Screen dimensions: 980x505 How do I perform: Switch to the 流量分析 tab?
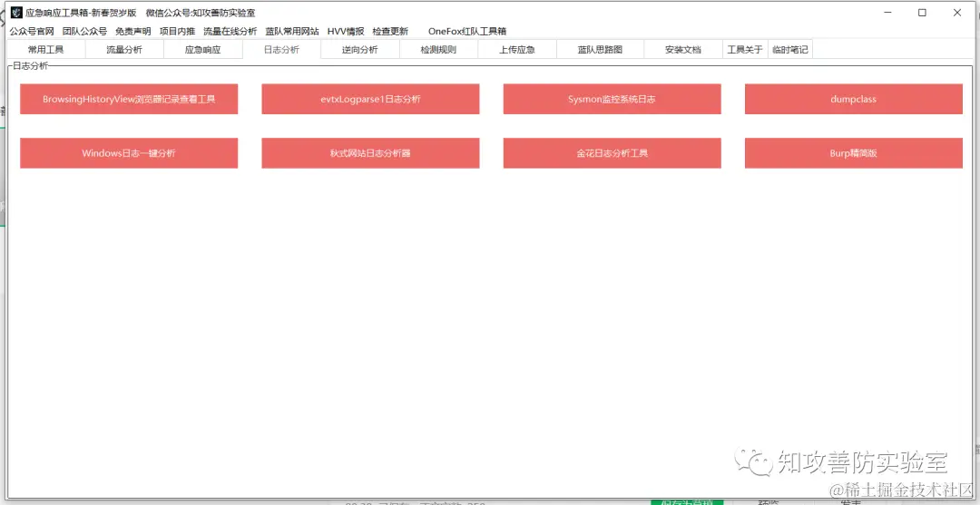pyautogui.click(x=124, y=50)
